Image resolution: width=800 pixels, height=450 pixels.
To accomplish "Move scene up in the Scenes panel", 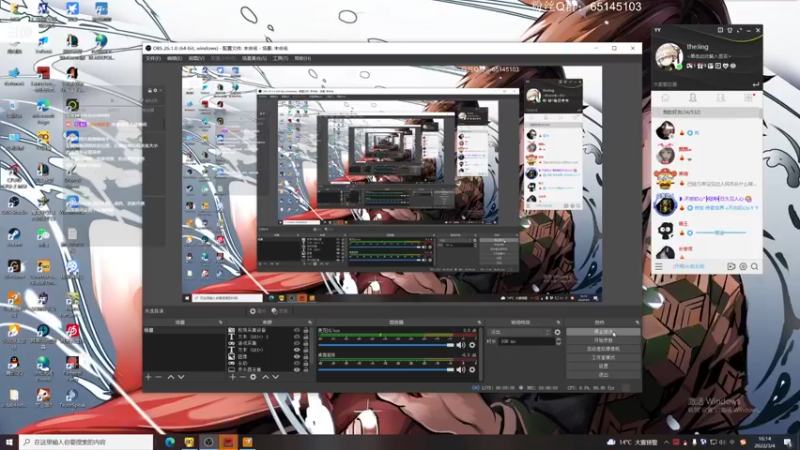I will (171, 377).
